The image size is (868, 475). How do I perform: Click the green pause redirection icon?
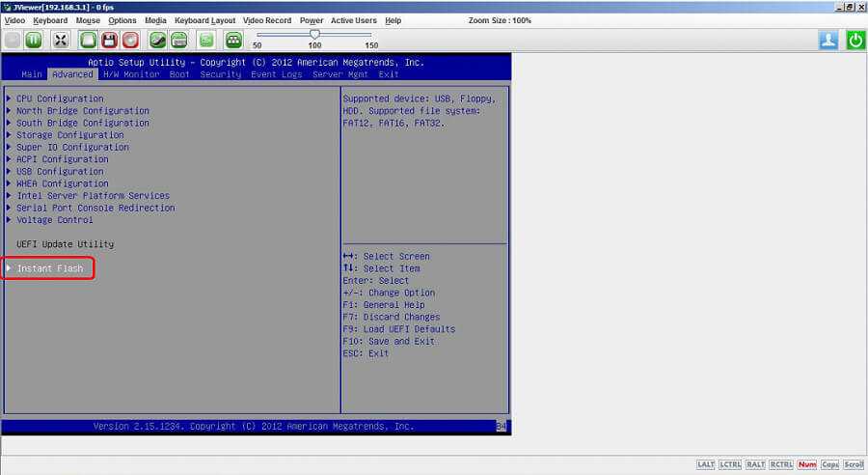pos(34,40)
